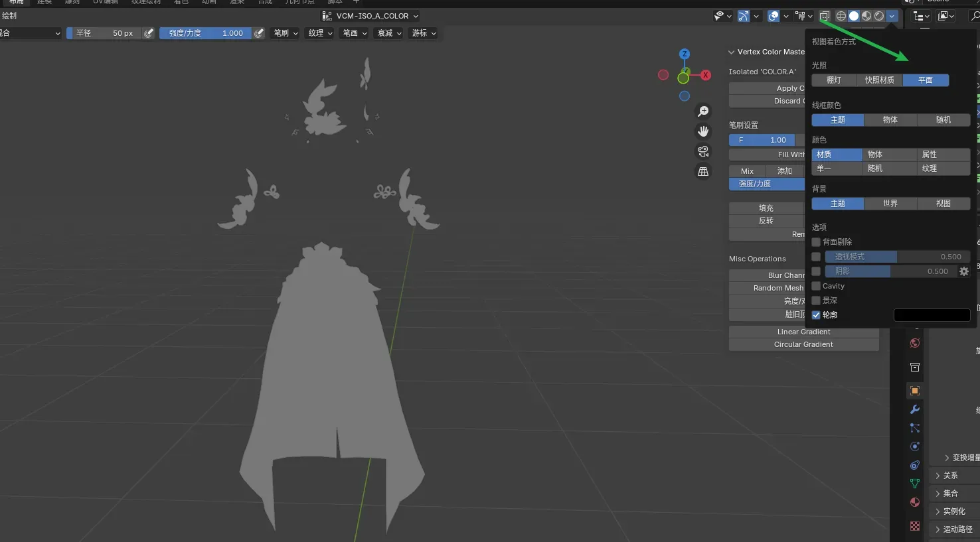Viewport: 980px width, 542px height.
Task: Select 棚灯 lighting option
Action: tap(834, 80)
